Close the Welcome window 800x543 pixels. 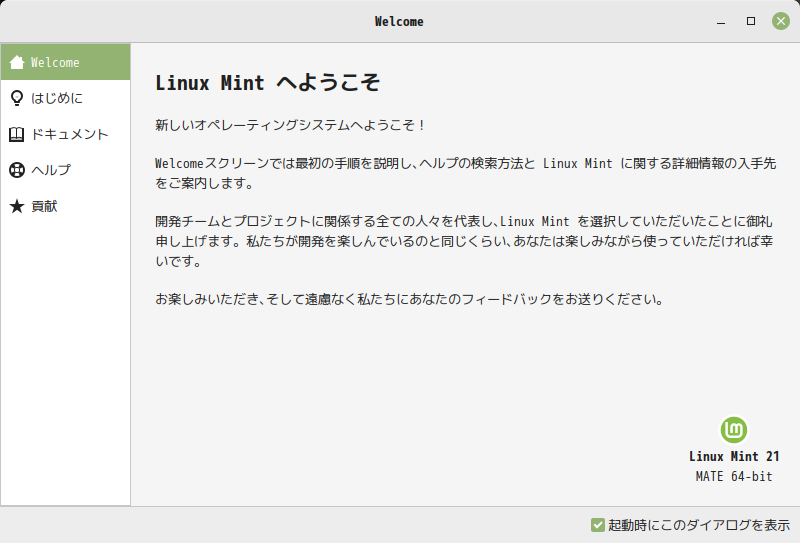[x=781, y=21]
